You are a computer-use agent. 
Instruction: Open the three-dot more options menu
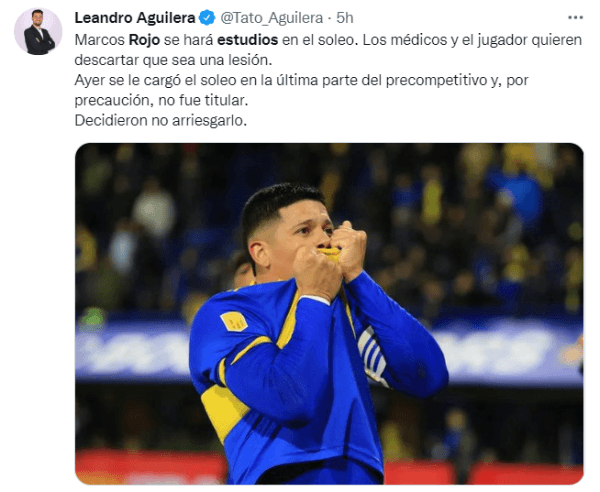[x=575, y=18]
